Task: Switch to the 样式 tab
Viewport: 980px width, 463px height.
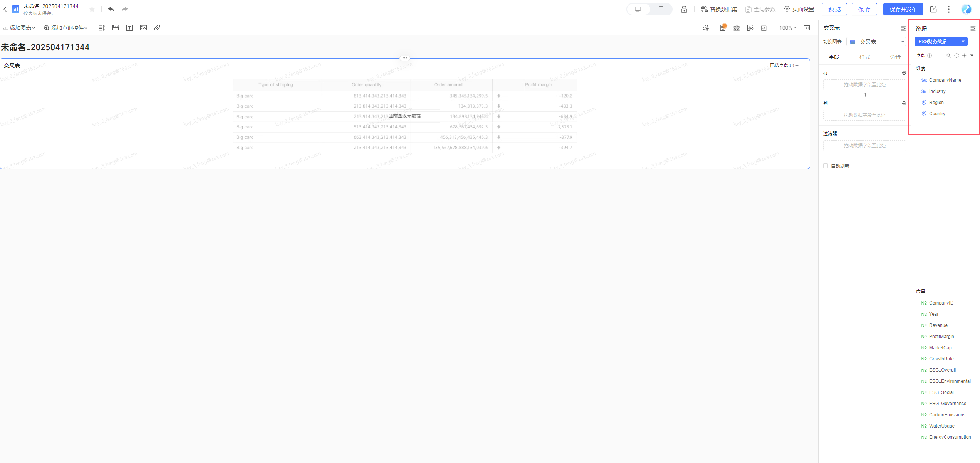Action: click(865, 57)
